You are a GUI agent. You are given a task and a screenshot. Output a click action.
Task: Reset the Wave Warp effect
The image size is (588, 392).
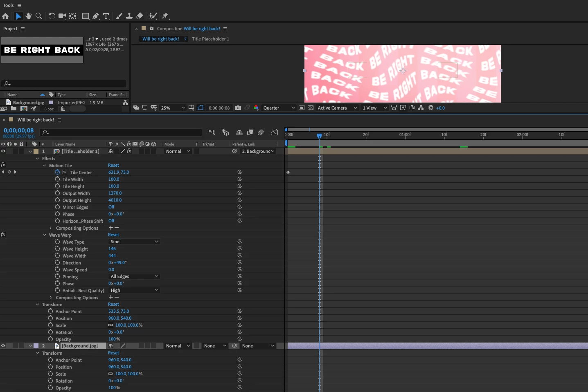coord(113,235)
